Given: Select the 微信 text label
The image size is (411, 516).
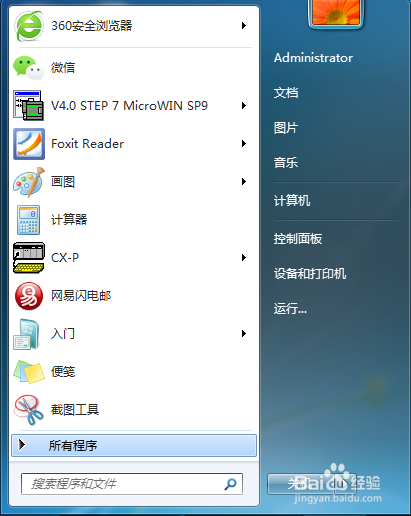Looking at the screenshot, I should click(63, 68).
